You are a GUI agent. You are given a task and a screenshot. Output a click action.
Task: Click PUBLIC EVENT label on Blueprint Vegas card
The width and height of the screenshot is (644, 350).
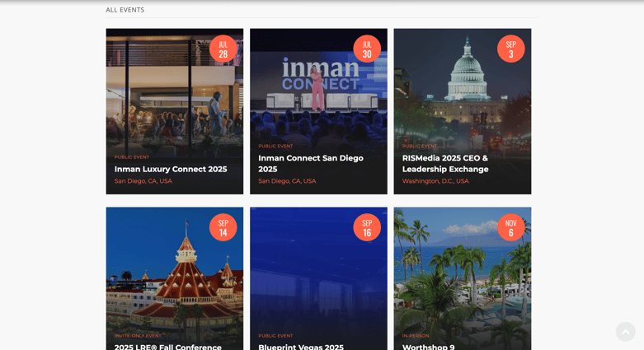[275, 336]
